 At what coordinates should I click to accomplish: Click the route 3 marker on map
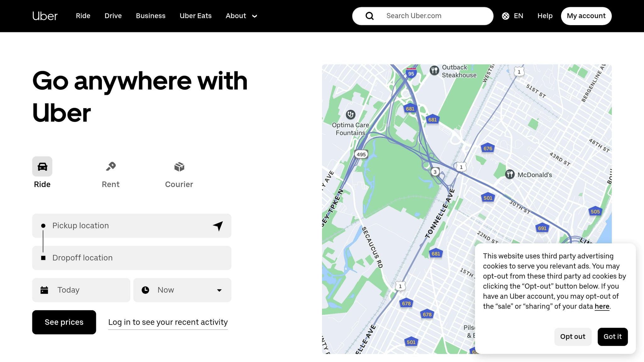(x=435, y=172)
